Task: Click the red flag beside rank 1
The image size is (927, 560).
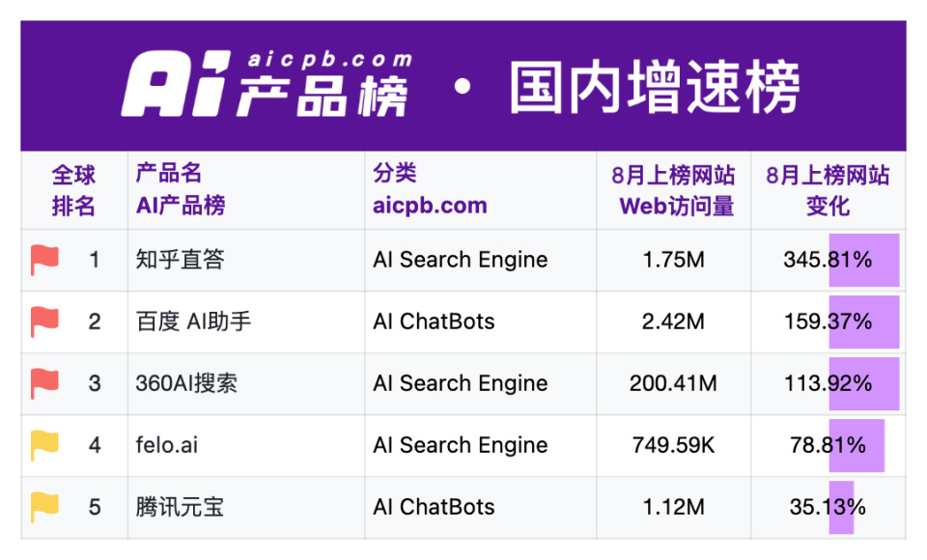Action: [44, 260]
